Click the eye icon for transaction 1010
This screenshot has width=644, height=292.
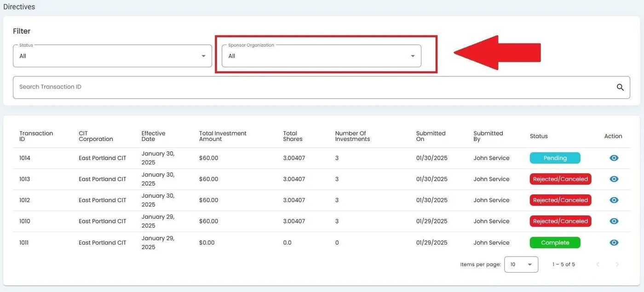click(614, 221)
